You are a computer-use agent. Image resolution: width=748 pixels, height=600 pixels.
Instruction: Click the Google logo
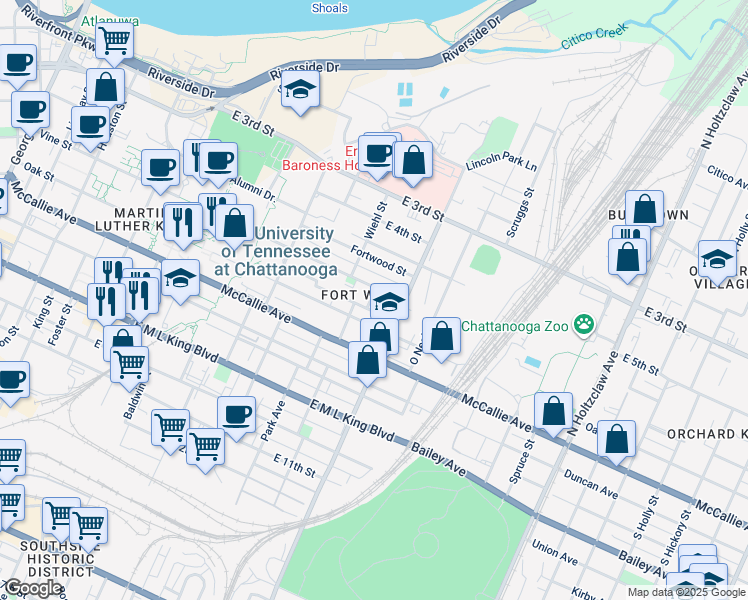tap(33, 588)
